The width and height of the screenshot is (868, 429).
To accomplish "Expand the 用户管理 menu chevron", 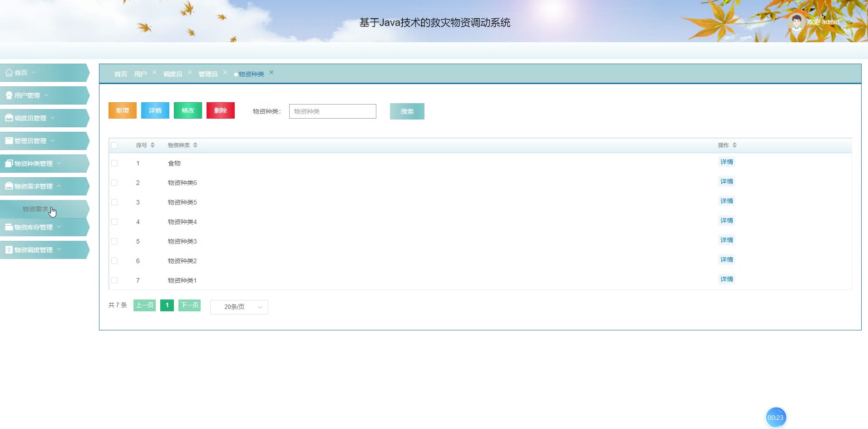I will tap(46, 95).
